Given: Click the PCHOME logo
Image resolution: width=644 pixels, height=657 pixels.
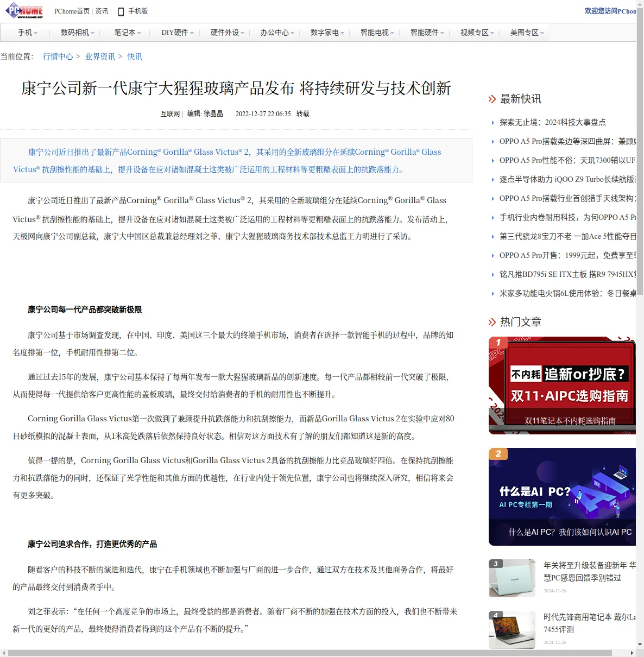Looking at the screenshot, I should (24, 11).
